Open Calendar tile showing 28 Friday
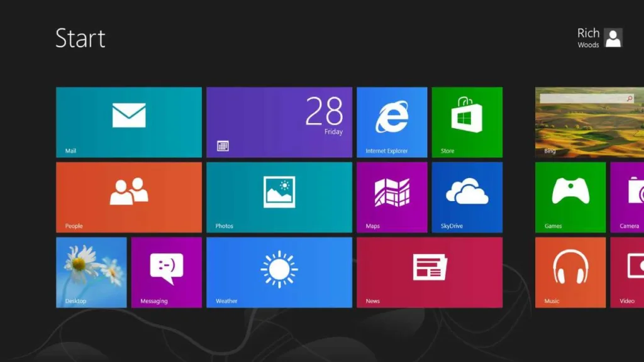The height and width of the screenshot is (362, 644). point(279,122)
